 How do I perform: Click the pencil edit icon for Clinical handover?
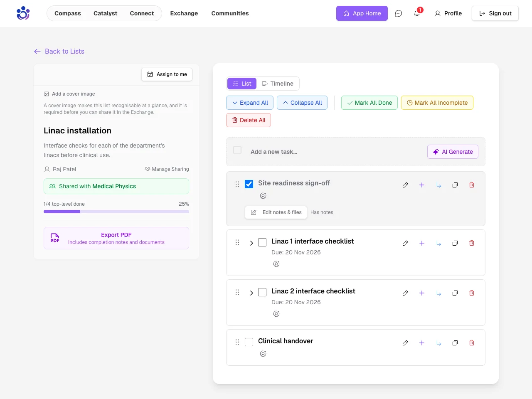tap(405, 343)
